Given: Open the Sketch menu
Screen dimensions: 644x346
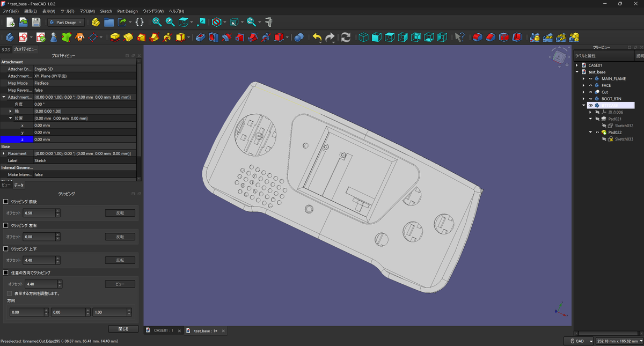Looking at the screenshot, I should pyautogui.click(x=106, y=11).
